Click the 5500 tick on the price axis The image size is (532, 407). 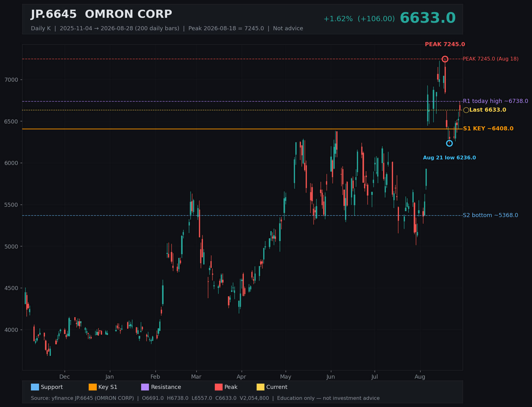12,205
